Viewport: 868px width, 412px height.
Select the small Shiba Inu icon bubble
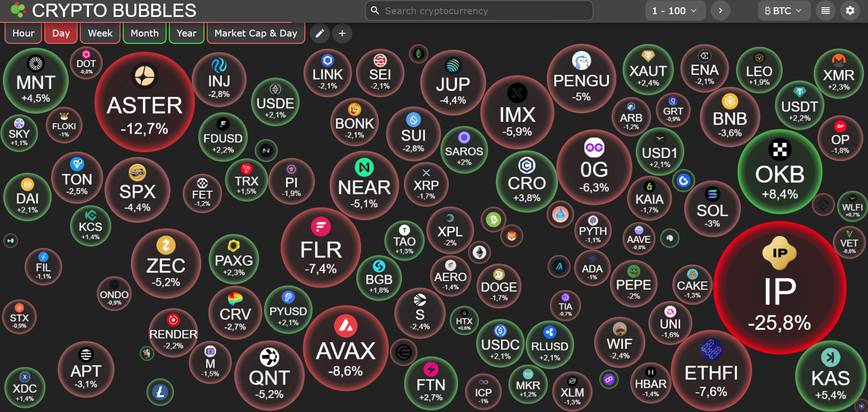click(512, 236)
